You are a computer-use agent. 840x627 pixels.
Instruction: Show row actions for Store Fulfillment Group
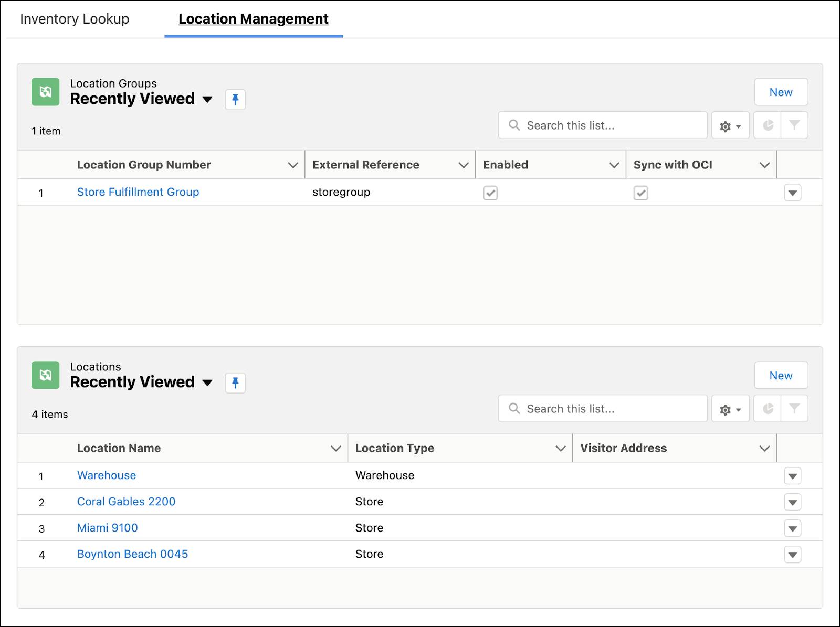click(793, 193)
